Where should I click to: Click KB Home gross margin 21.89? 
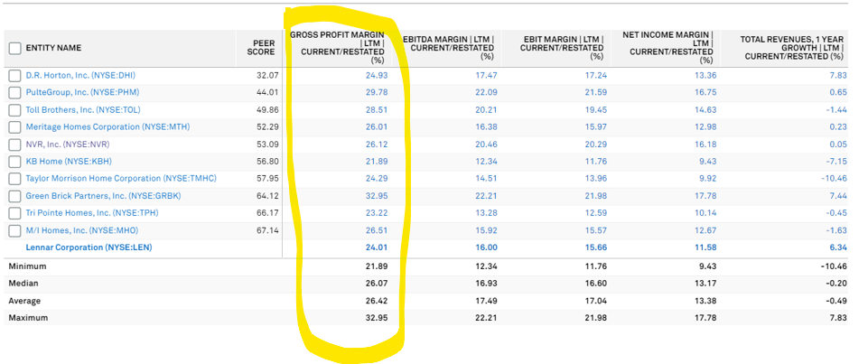[377, 161]
